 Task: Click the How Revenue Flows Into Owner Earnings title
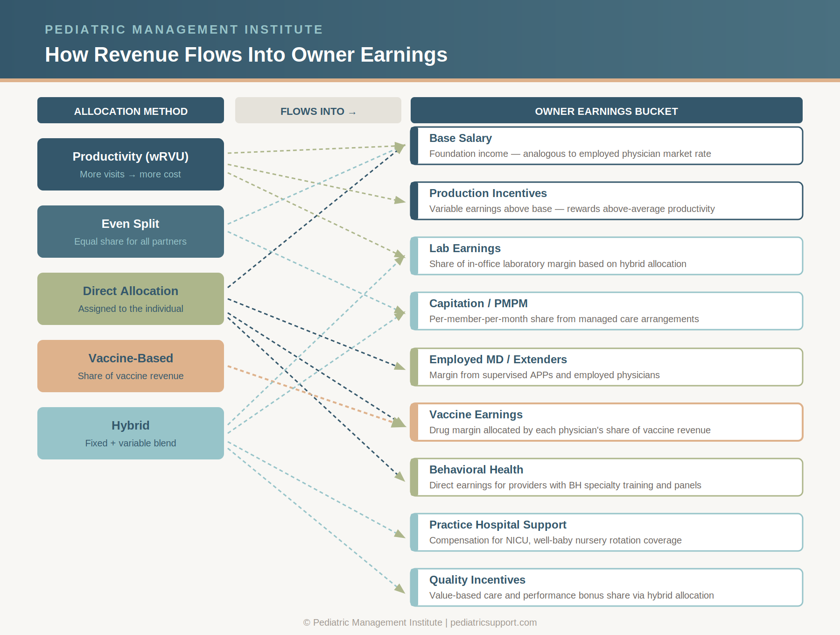tap(245, 55)
